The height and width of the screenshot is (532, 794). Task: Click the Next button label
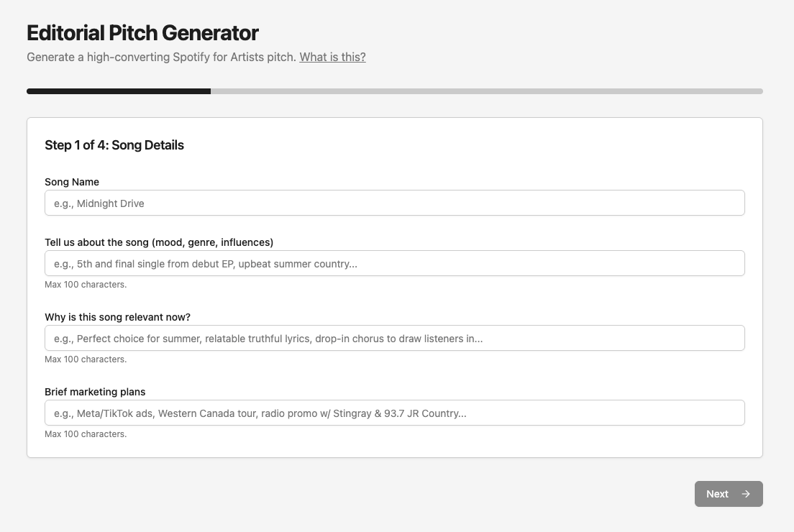[x=717, y=494]
